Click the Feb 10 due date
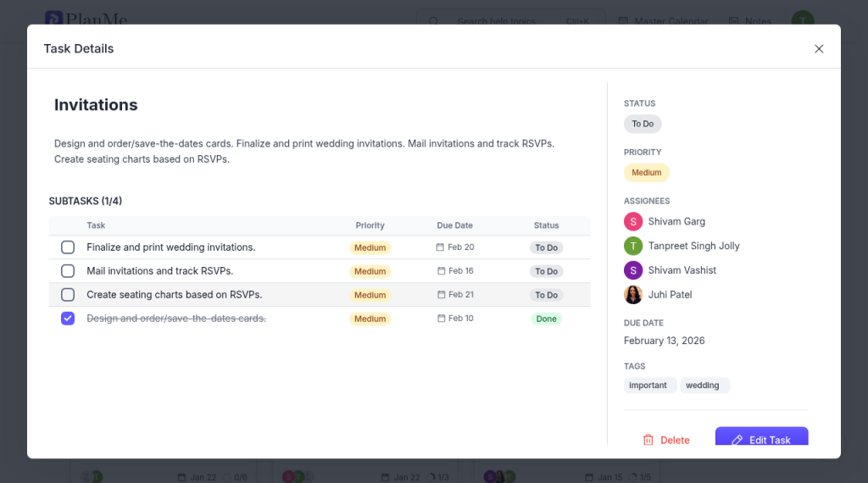This screenshot has height=483, width=868. click(460, 319)
